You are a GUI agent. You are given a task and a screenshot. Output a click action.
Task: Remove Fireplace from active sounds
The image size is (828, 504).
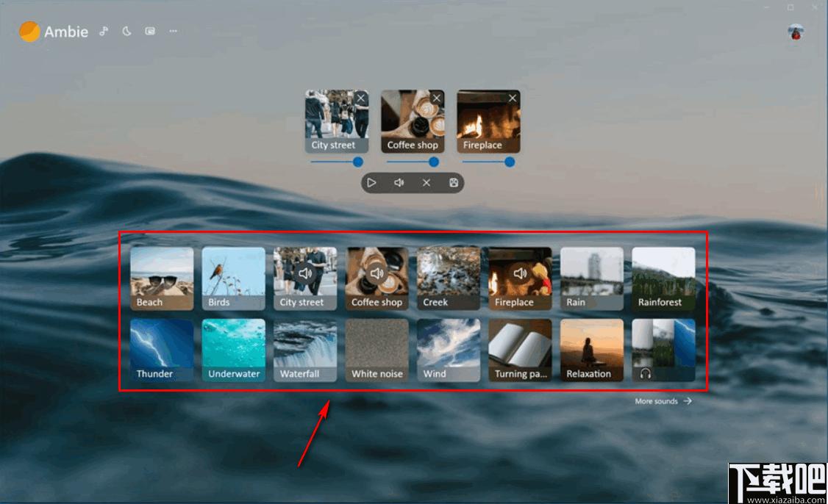point(513,98)
